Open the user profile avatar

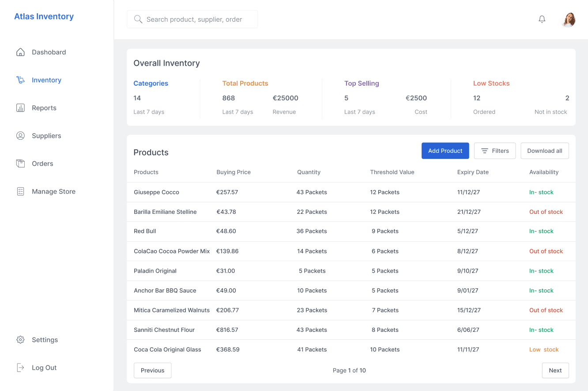point(569,19)
